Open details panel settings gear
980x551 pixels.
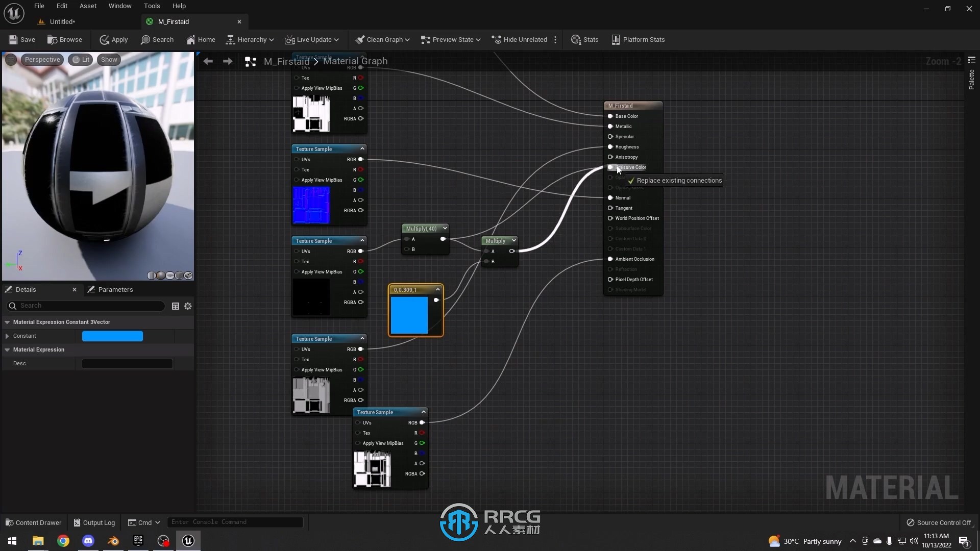click(188, 306)
